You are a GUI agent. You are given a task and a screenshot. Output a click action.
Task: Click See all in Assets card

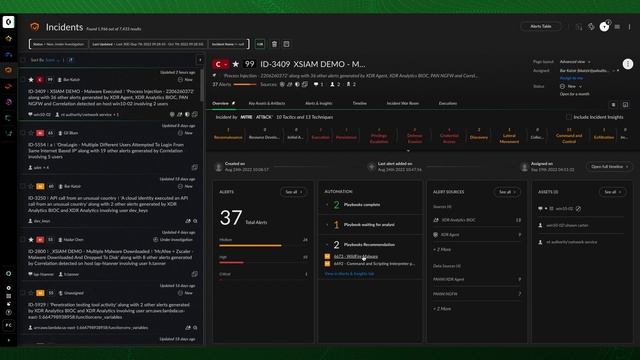(612, 192)
